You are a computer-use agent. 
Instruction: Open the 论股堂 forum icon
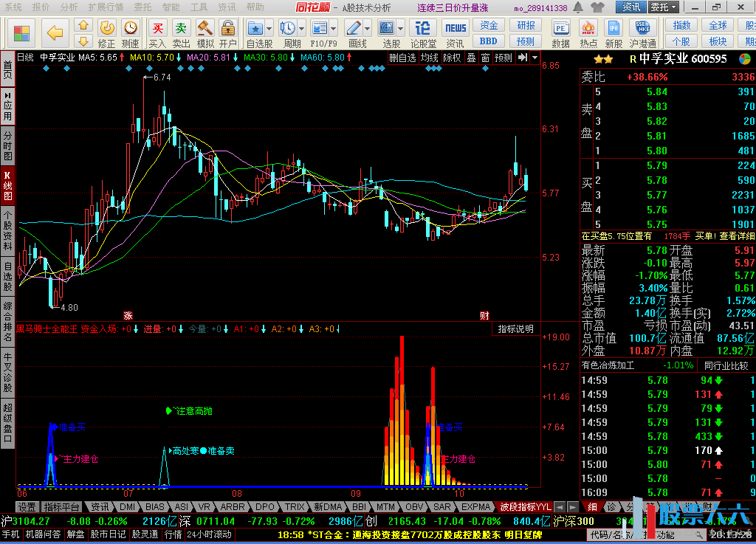click(423, 32)
